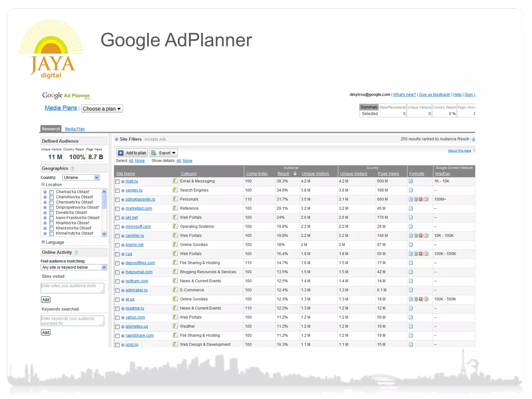The height and width of the screenshot is (399, 532).
Task: Click the green format icon in the rambler.ru row
Action: (416, 235)
